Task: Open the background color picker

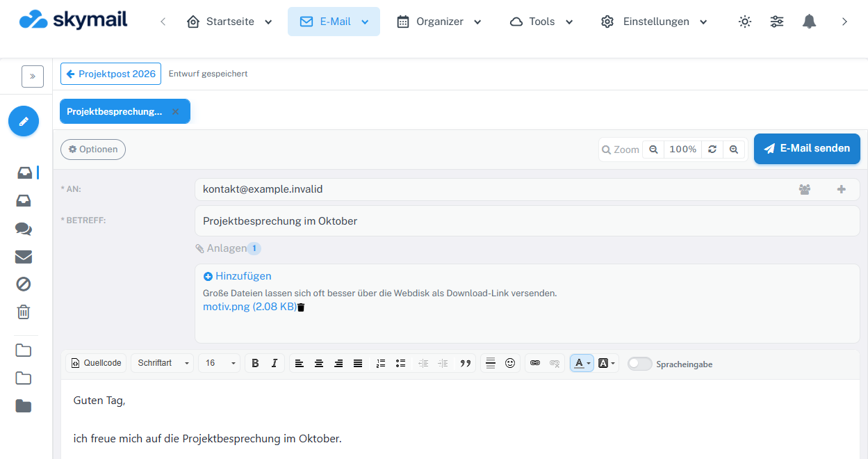Action: click(x=607, y=363)
